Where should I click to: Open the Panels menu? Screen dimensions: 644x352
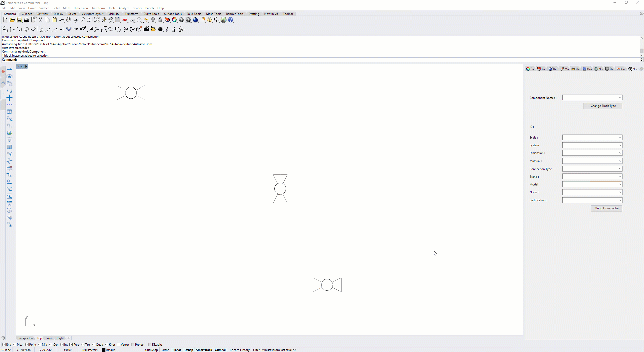(149, 8)
